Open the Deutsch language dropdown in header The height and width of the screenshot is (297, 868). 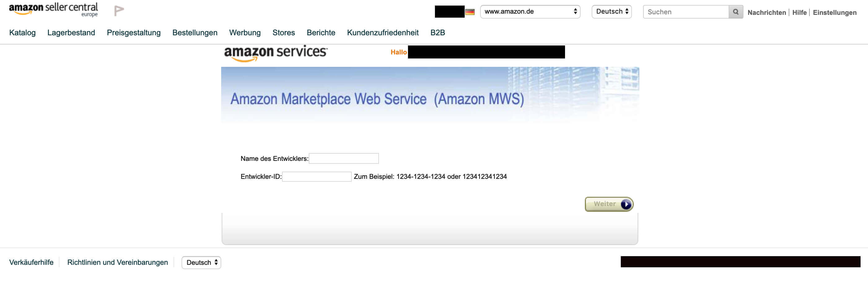(x=612, y=12)
